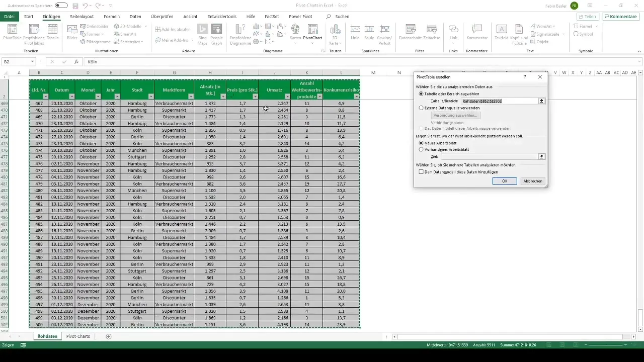Image resolution: width=644 pixels, height=362 pixels.
Task: Insert a Linie sparkline
Action: pos(355,32)
